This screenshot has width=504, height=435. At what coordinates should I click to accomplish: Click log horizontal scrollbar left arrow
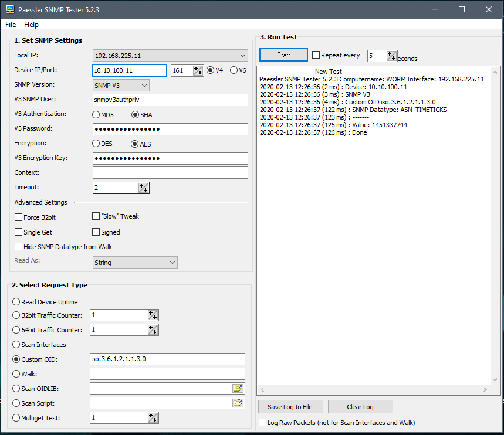click(x=262, y=389)
